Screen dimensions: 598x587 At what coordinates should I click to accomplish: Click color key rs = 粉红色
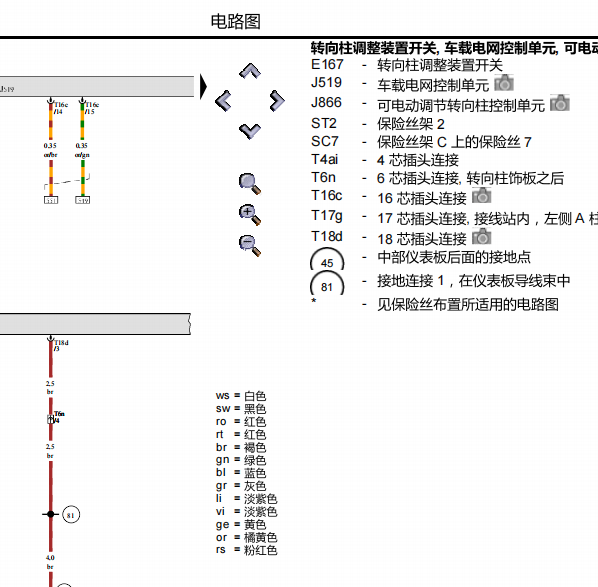(x=246, y=550)
